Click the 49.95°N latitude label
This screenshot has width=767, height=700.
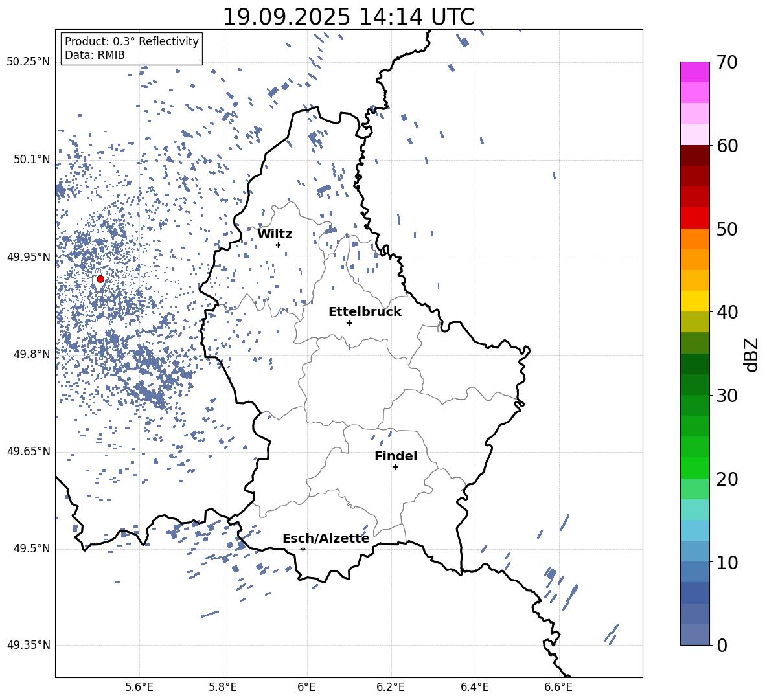29,257
